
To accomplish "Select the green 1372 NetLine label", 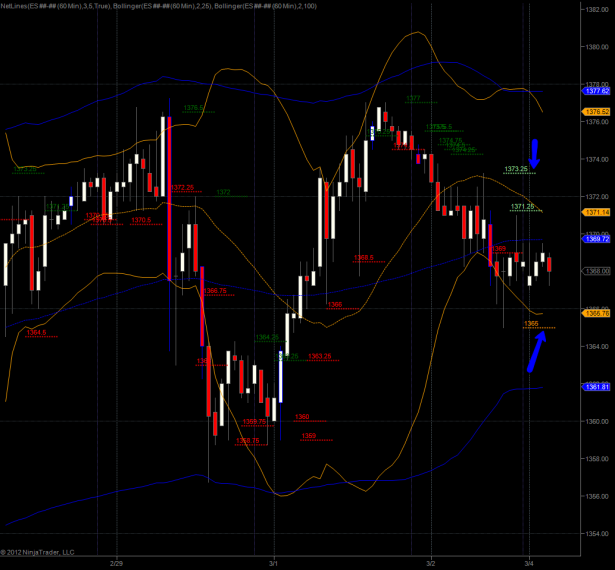I will (223, 192).
